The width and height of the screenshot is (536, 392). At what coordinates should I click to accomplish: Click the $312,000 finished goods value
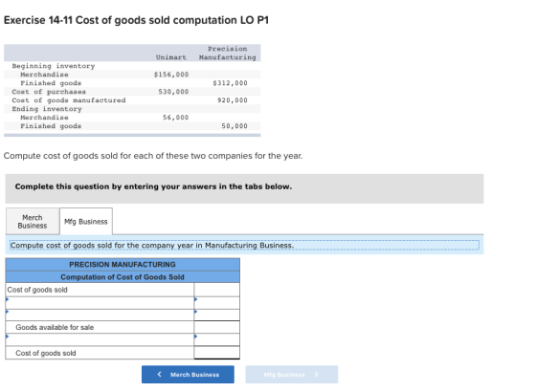(x=230, y=83)
